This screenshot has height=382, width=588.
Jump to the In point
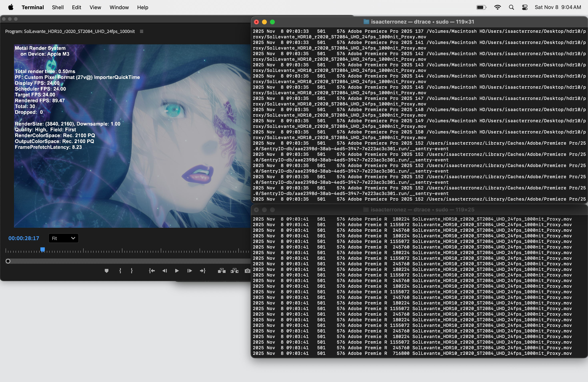(x=152, y=271)
